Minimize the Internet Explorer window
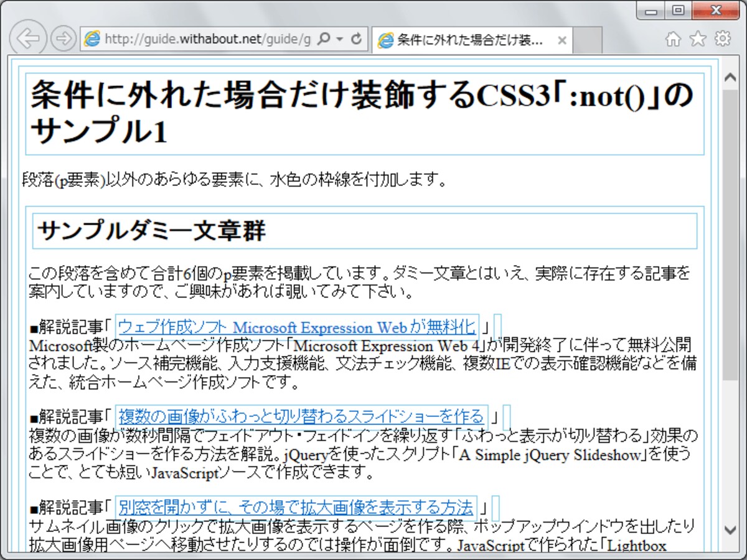 point(652,10)
